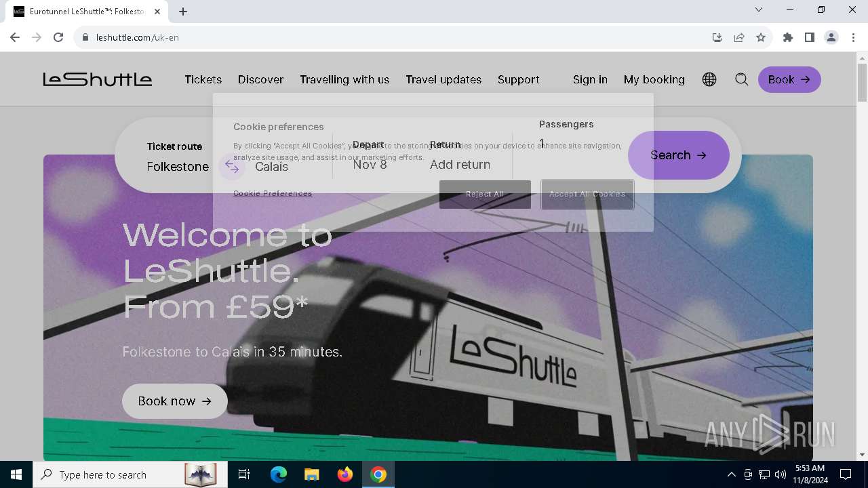Viewport: 868px width, 488px height.
Task: Open Chrome extensions puzzle icon
Action: pyautogui.click(x=788, y=37)
